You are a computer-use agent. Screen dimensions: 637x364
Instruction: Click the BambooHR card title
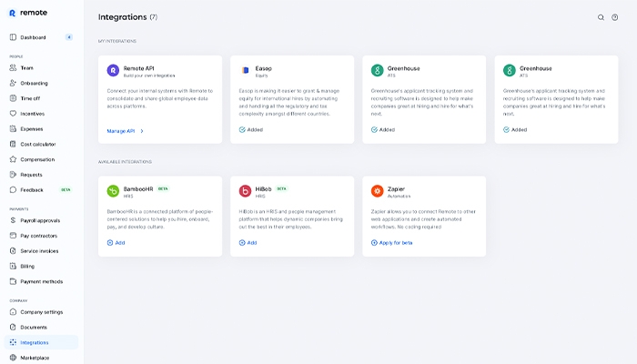pyautogui.click(x=138, y=189)
